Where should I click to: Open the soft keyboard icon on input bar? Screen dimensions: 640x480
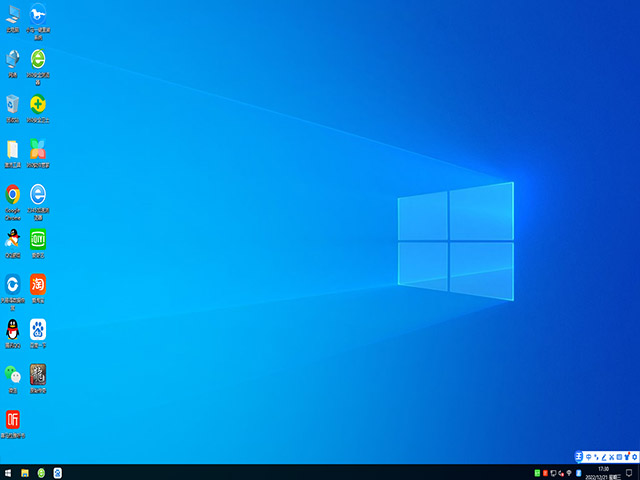619,457
